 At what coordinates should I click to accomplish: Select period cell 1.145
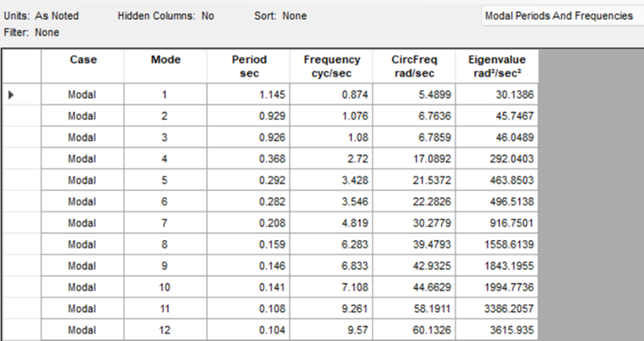(249, 94)
